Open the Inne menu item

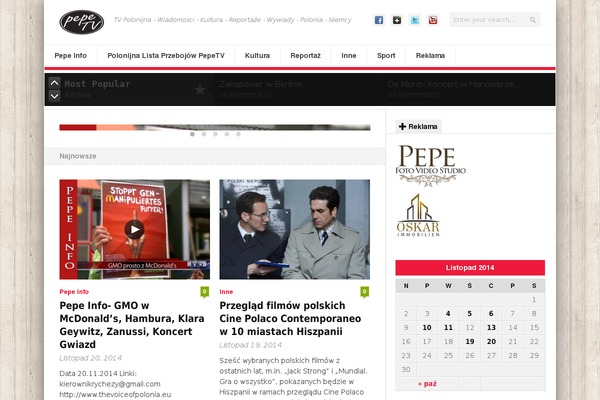point(349,56)
